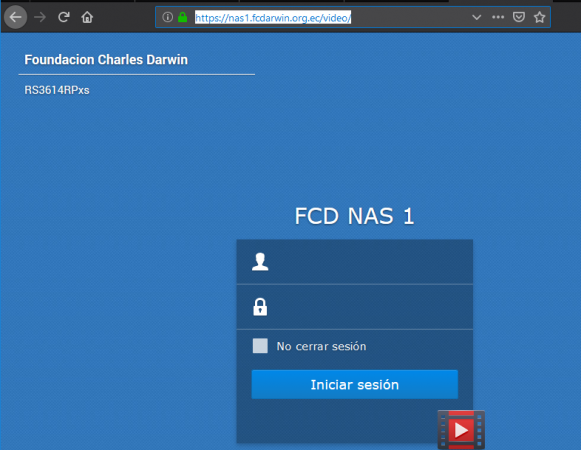Click the Iniciar sesión button
The width and height of the screenshot is (581, 450).
pyautogui.click(x=355, y=384)
